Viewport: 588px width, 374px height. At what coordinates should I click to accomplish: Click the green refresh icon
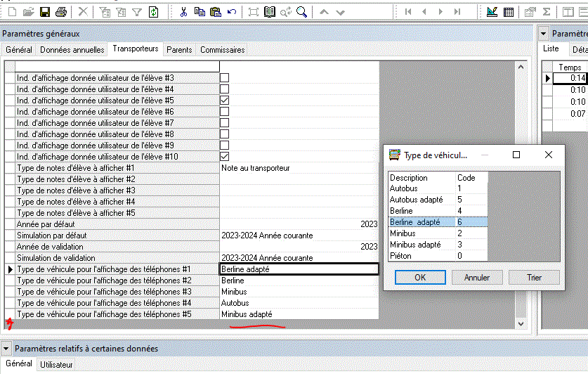(x=154, y=12)
